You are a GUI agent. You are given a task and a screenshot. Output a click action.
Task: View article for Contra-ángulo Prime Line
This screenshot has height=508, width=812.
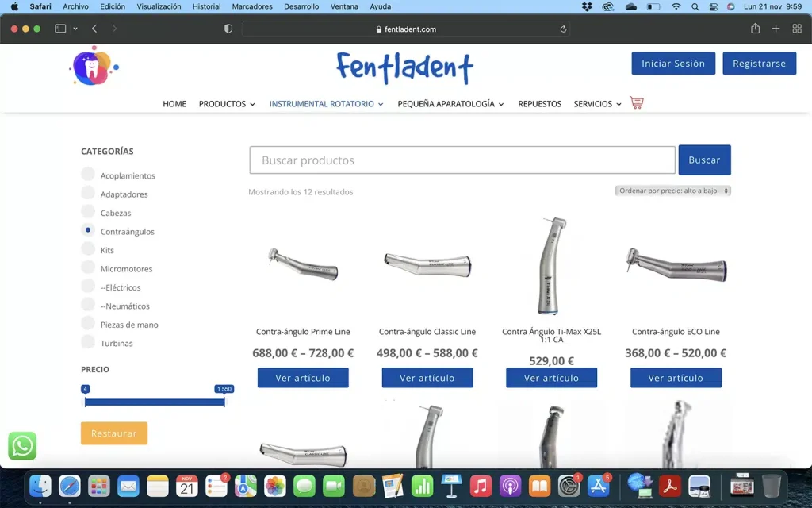(x=303, y=378)
